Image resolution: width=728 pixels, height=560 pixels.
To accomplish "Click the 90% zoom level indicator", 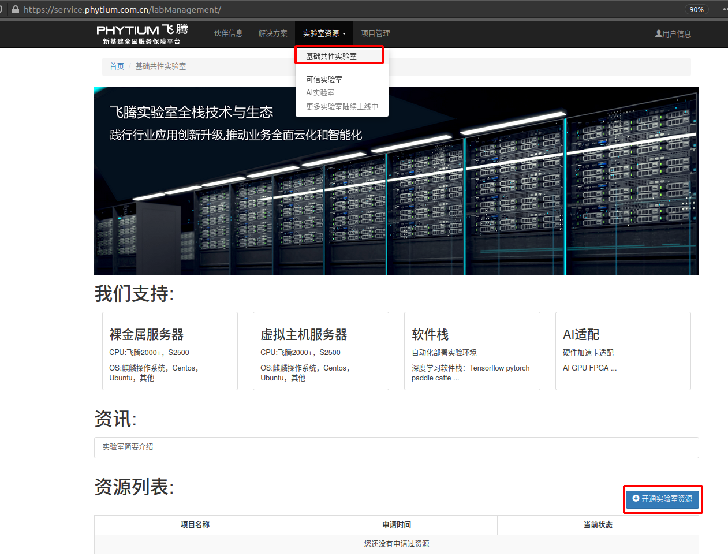I will 696,9.
